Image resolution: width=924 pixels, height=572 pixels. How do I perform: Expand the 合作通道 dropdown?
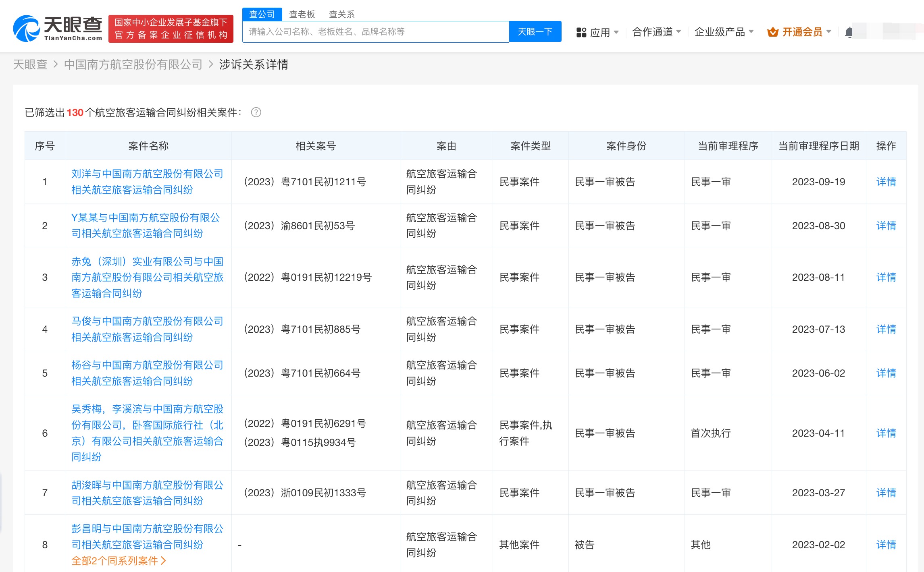coord(657,32)
